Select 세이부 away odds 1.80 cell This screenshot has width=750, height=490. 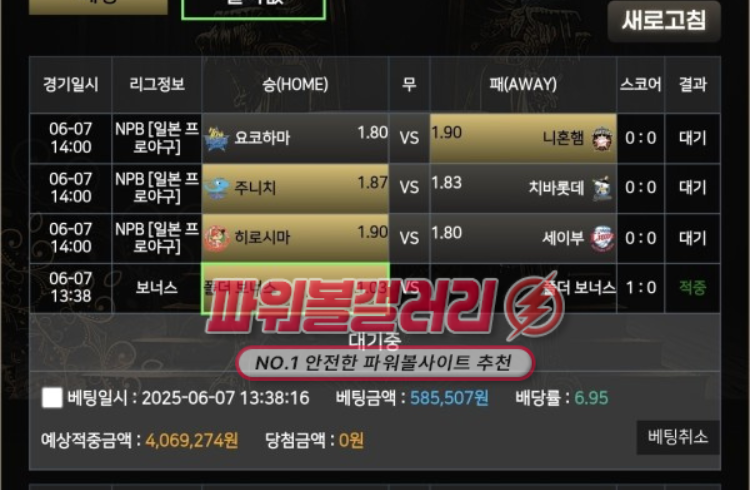(523, 238)
